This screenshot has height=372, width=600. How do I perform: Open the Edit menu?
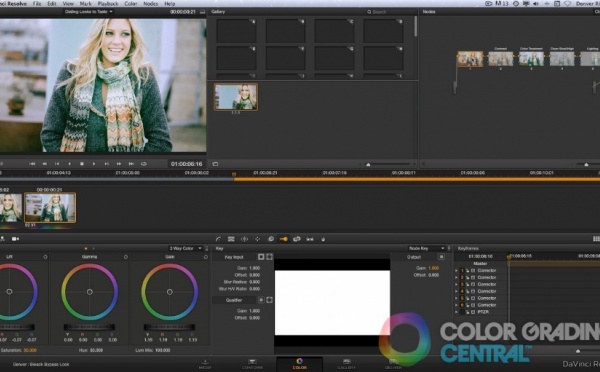point(52,3)
